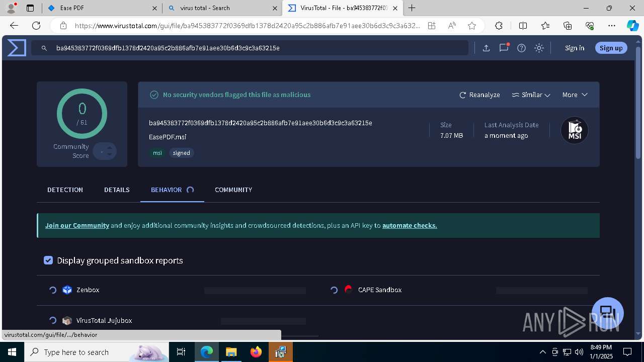The width and height of the screenshot is (644, 362).
Task: Switch to the COMMUNITY tab
Action: tap(233, 190)
